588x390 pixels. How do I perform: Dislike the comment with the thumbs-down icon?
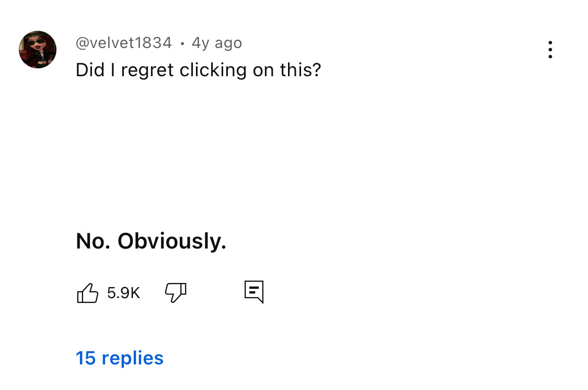click(176, 293)
